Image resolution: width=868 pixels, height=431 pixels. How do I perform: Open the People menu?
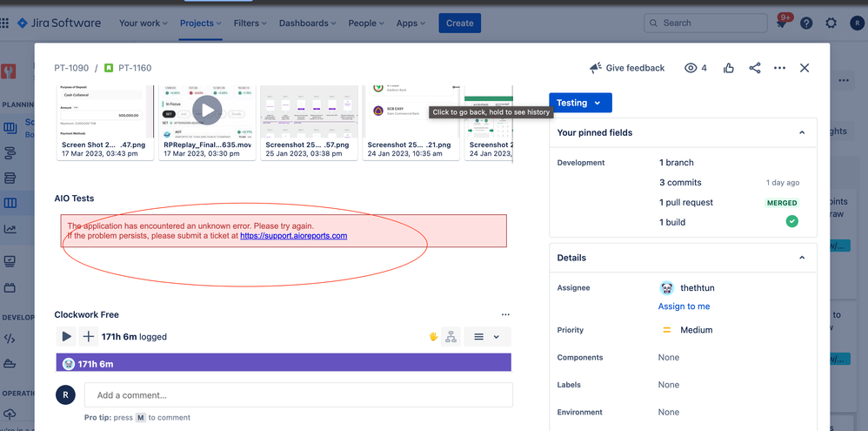coord(366,24)
